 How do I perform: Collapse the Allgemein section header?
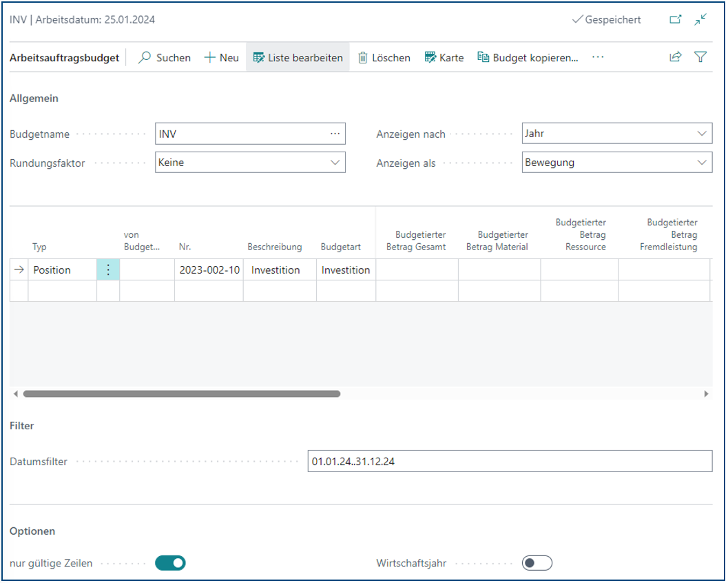point(34,99)
